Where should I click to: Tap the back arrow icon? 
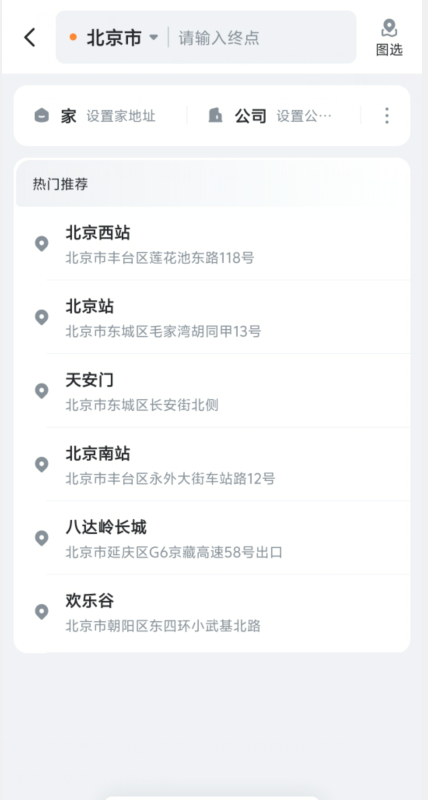30,37
